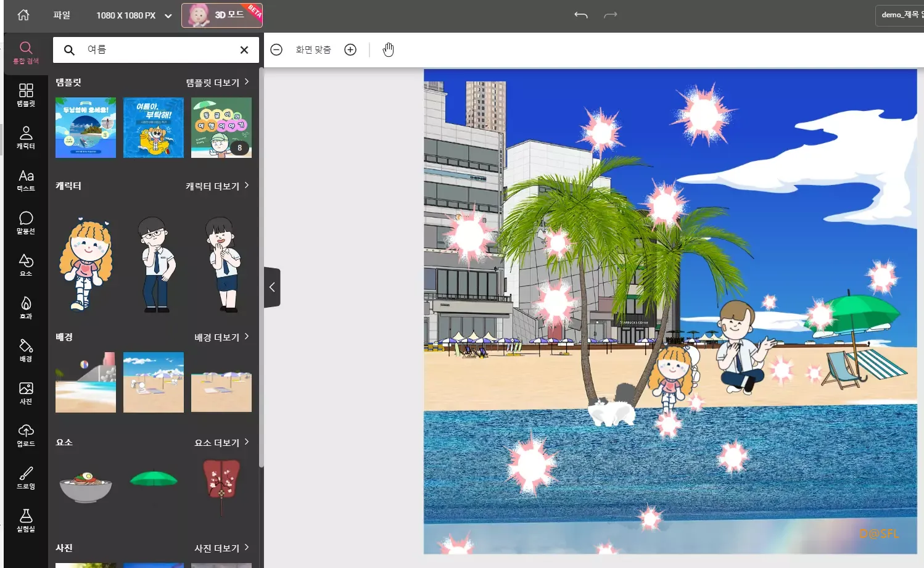The image size is (924, 568).
Task: Expand 배경 더보기
Action: tap(222, 337)
